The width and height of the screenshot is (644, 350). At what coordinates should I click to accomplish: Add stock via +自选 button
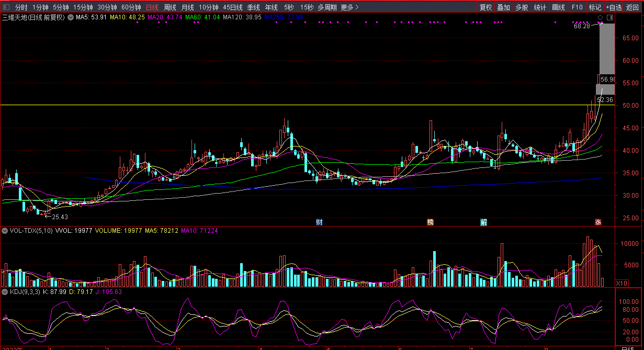click(x=614, y=7)
